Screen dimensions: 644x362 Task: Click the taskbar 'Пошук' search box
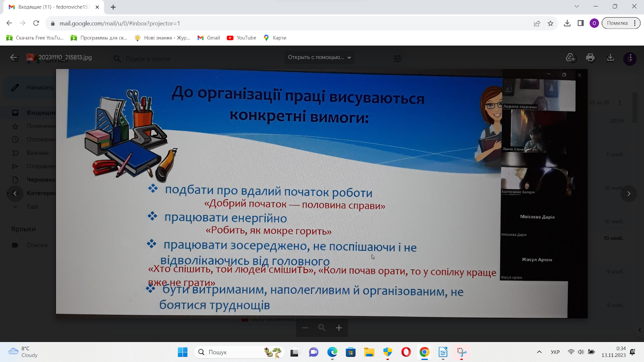tap(239, 352)
